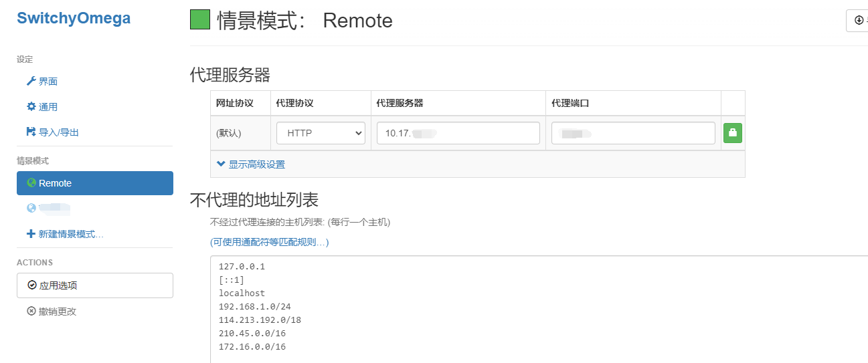
Task: Click the 127.0.0.1 bypass entry
Action: click(x=242, y=266)
